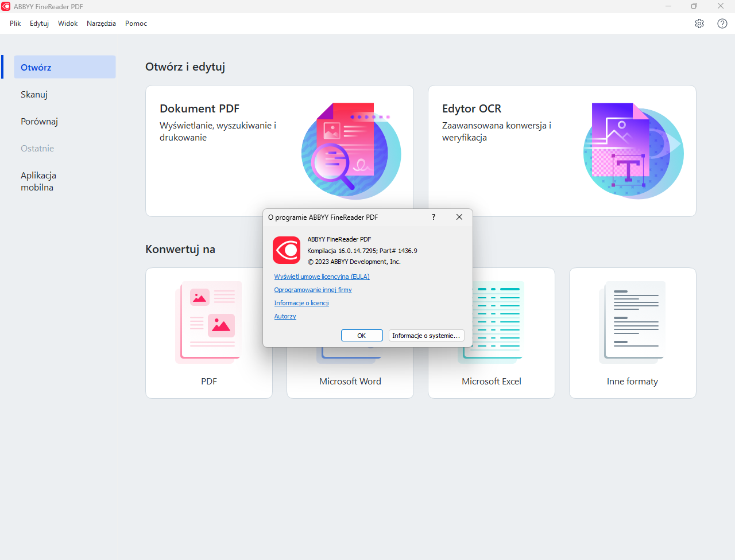This screenshot has height=560, width=735.
Task: Click the Inne formaty label
Action: [632, 382]
